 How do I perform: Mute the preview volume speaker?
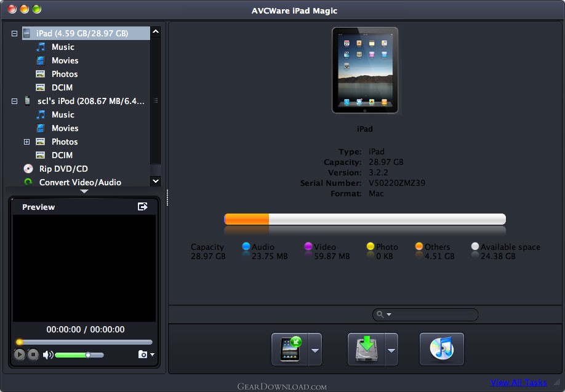[47, 355]
